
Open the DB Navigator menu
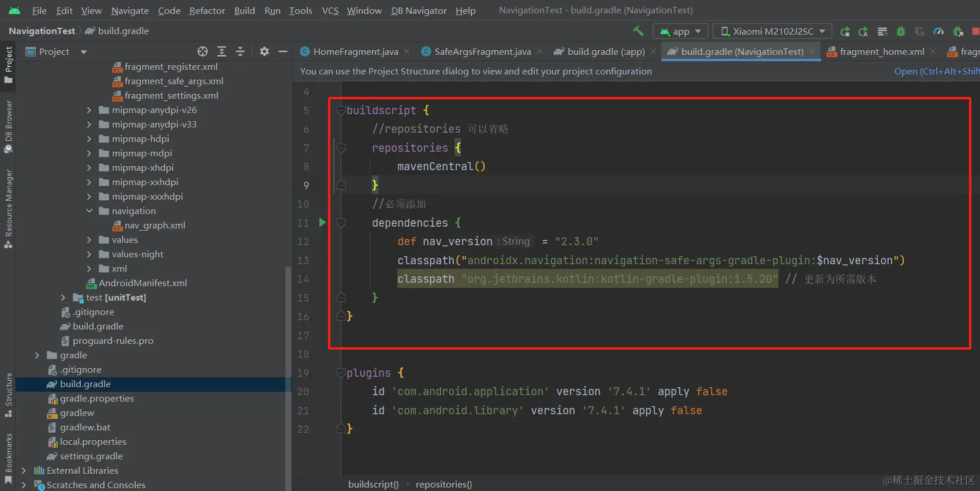(419, 10)
